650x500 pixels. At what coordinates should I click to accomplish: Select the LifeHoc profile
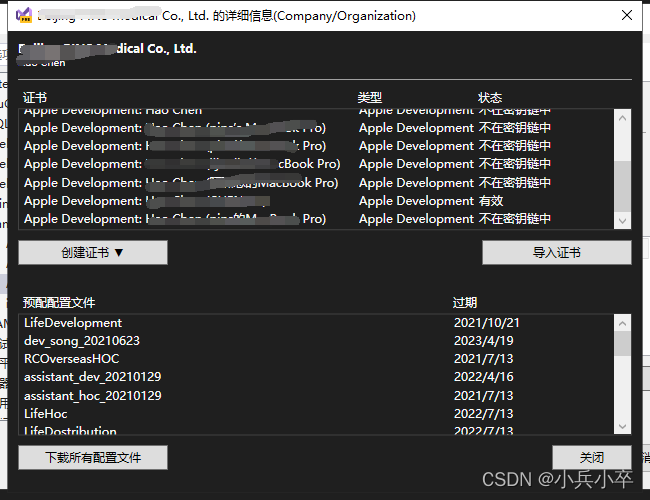[316, 414]
